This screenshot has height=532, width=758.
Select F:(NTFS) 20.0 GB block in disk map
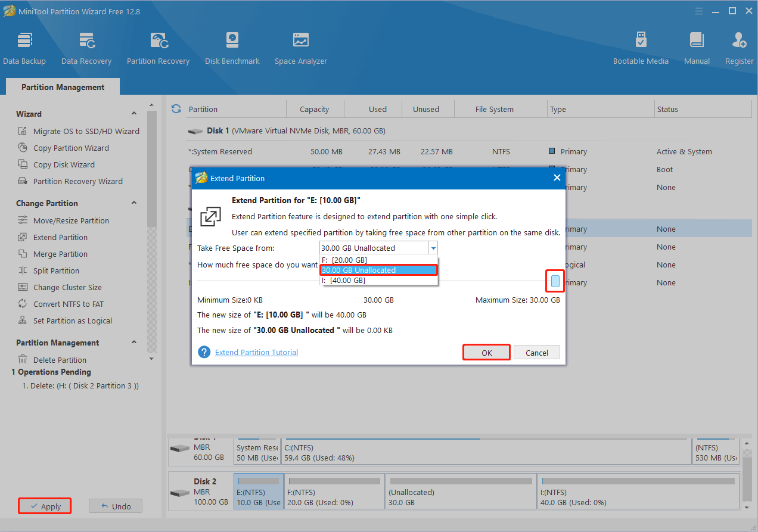334,491
